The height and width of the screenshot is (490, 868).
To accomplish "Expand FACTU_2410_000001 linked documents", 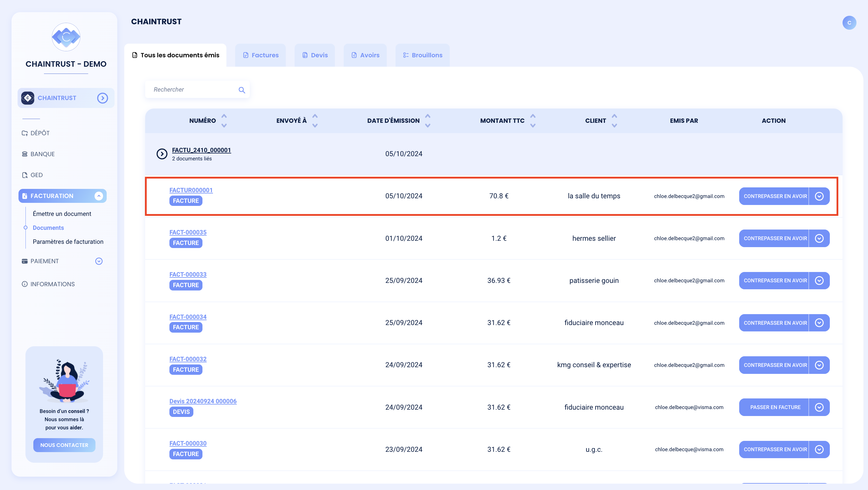I will pos(162,154).
